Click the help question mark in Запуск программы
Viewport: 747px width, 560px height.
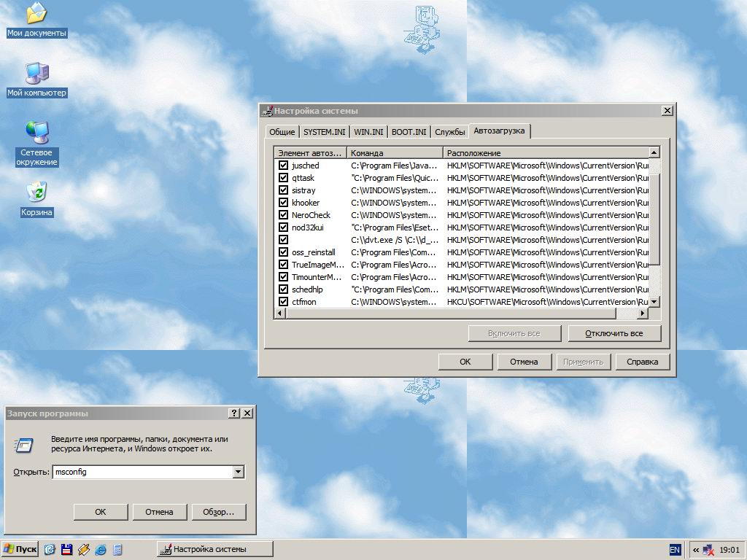(x=234, y=413)
